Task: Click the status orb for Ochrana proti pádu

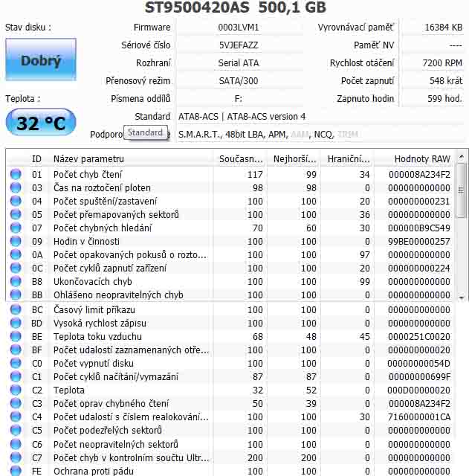Action: (x=16, y=471)
